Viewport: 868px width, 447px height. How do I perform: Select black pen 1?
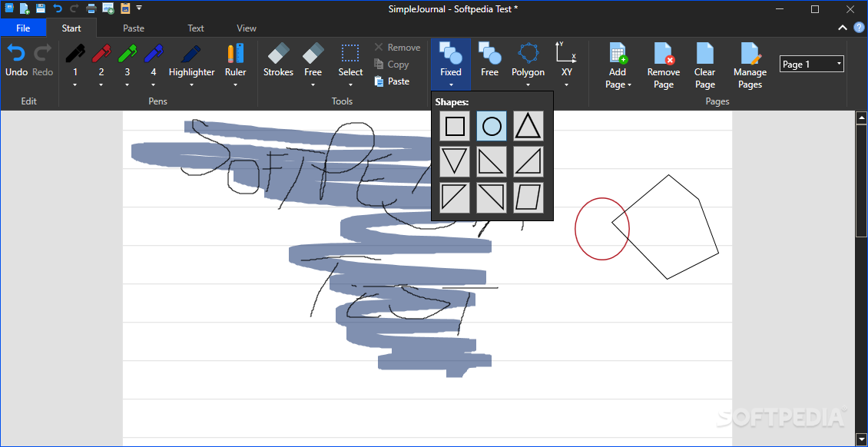click(75, 61)
